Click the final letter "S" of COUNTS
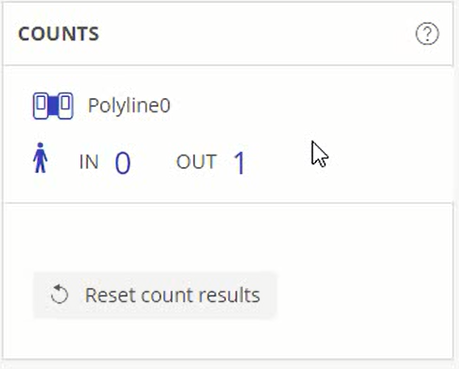This screenshot has height=369, width=459. point(93,34)
